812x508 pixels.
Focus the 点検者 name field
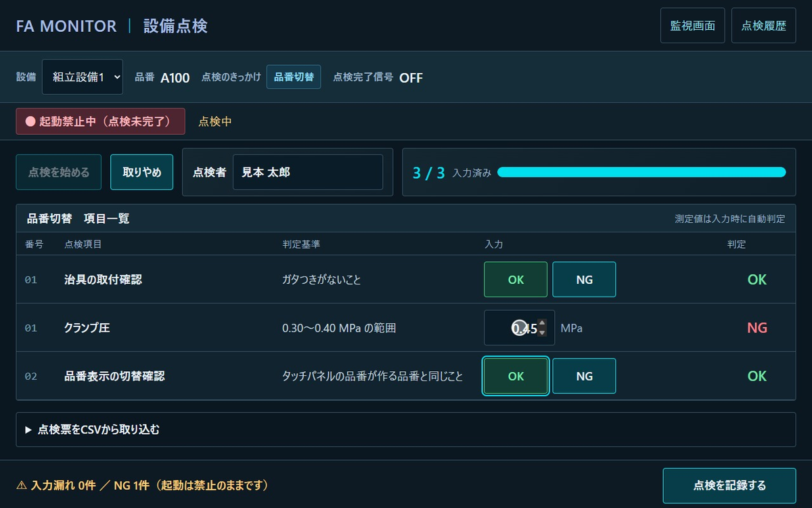(308, 172)
